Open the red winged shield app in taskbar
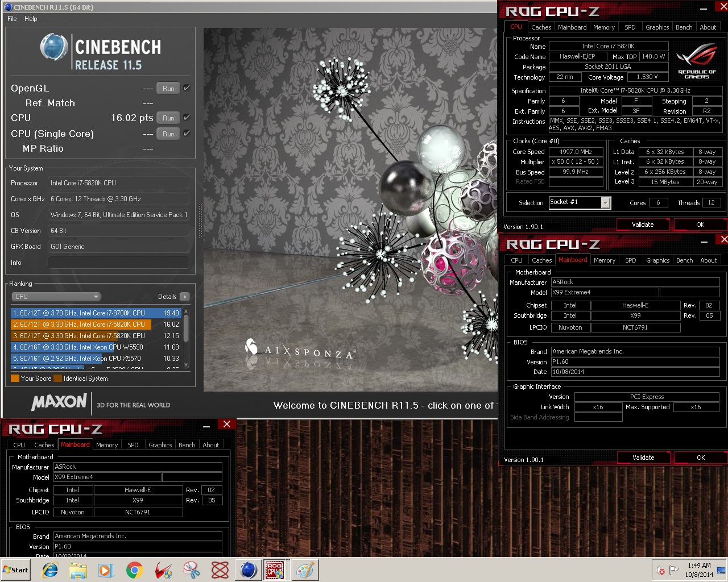The image size is (728, 582). tap(163, 570)
